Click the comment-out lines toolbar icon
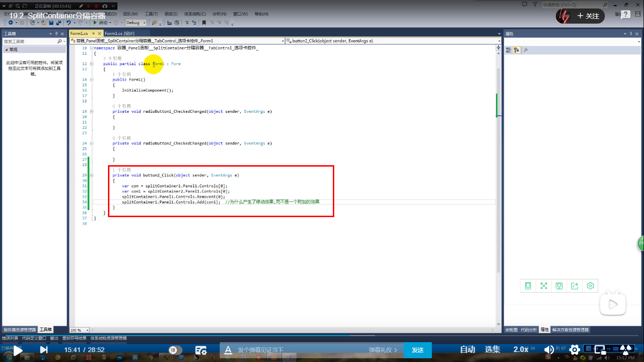The height and width of the screenshot is (362, 644). [x=187, y=23]
